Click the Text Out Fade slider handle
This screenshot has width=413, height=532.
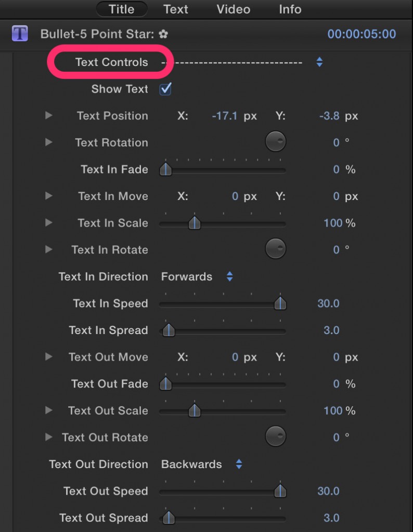(x=166, y=383)
